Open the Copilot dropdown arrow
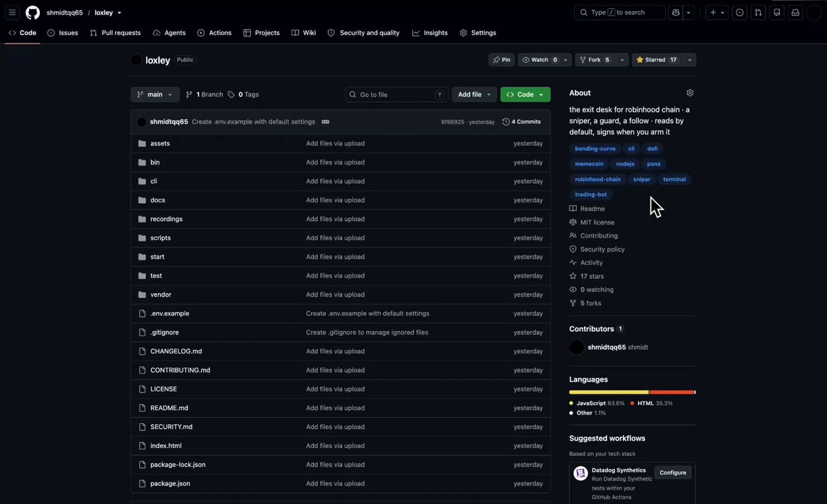827x504 pixels. 688,12
